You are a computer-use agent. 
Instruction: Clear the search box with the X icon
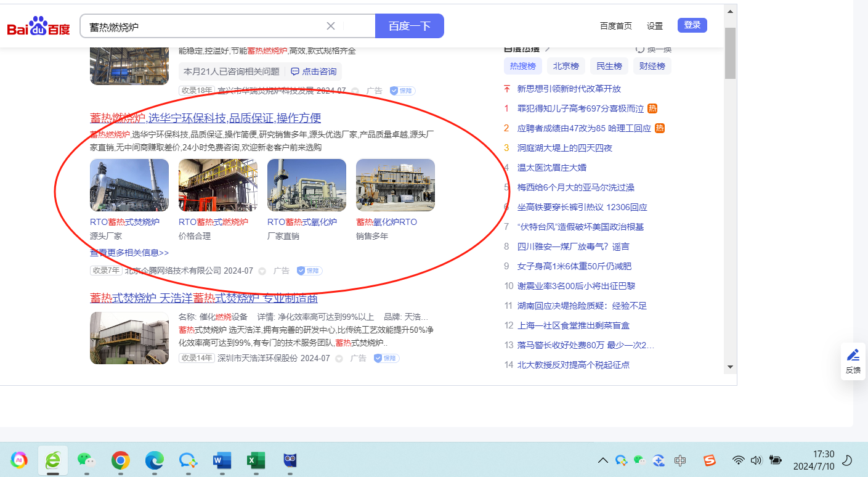pyautogui.click(x=331, y=26)
